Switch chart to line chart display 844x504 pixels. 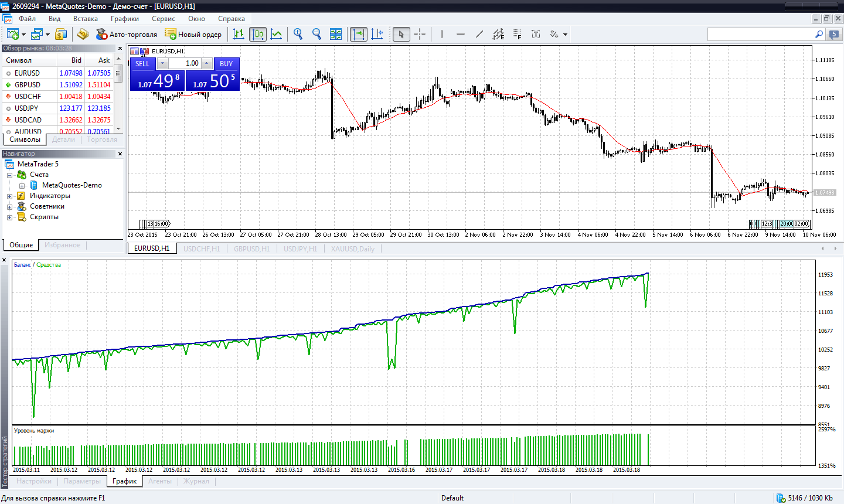[x=277, y=34]
